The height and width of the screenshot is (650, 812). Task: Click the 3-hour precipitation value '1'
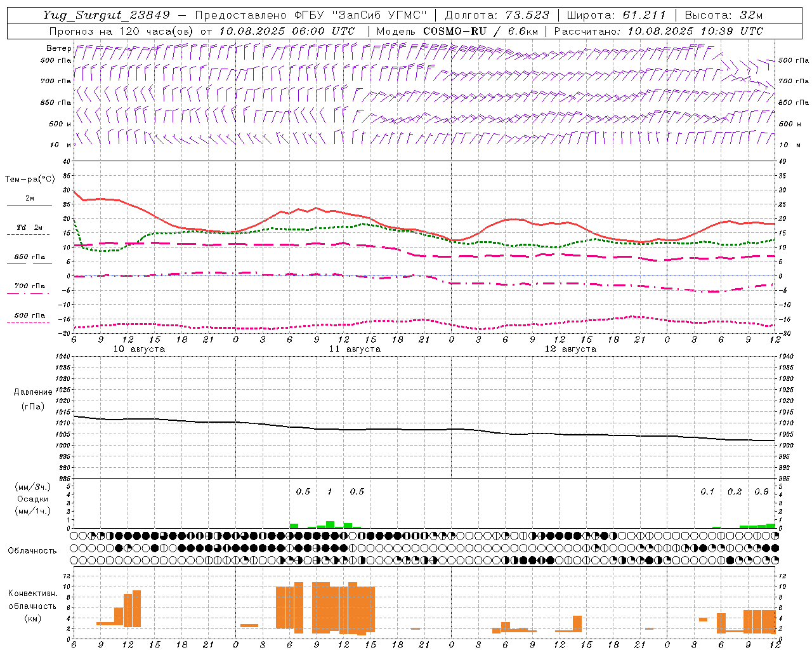[x=329, y=492]
